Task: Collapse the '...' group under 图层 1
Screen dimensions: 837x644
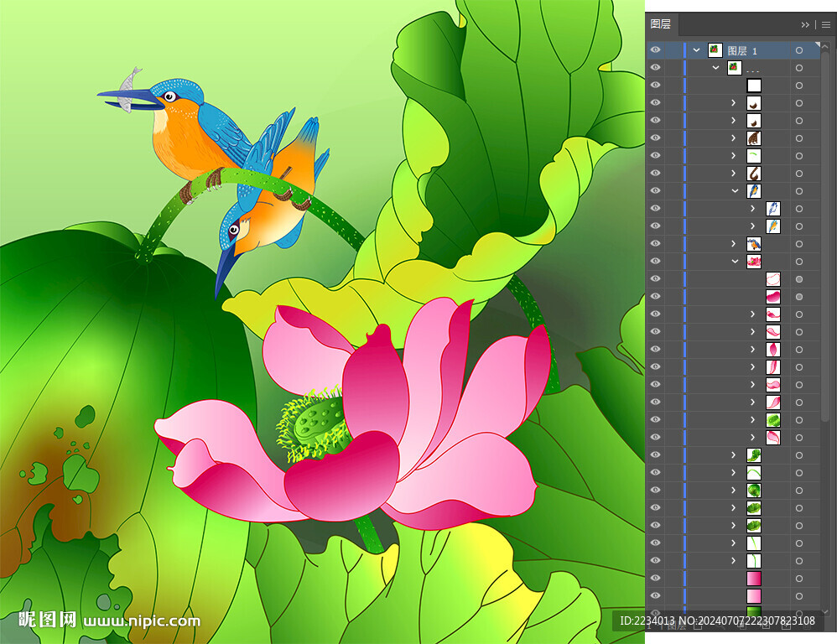Action: pos(716,68)
